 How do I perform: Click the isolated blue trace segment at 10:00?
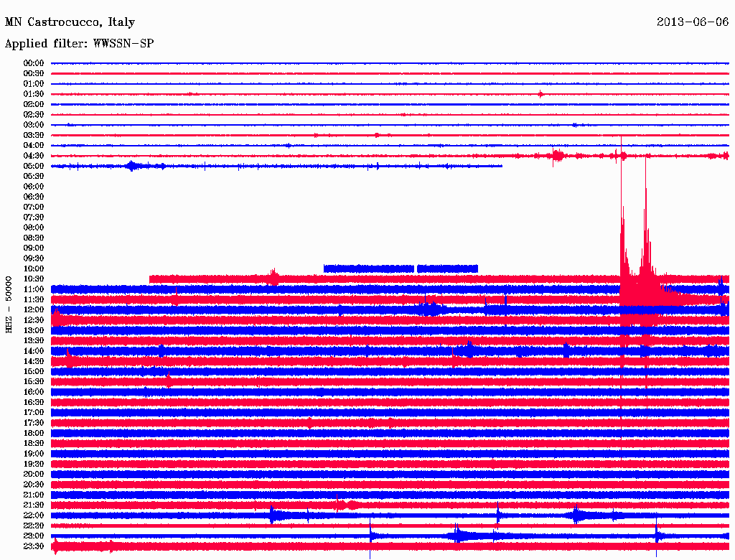(401, 269)
